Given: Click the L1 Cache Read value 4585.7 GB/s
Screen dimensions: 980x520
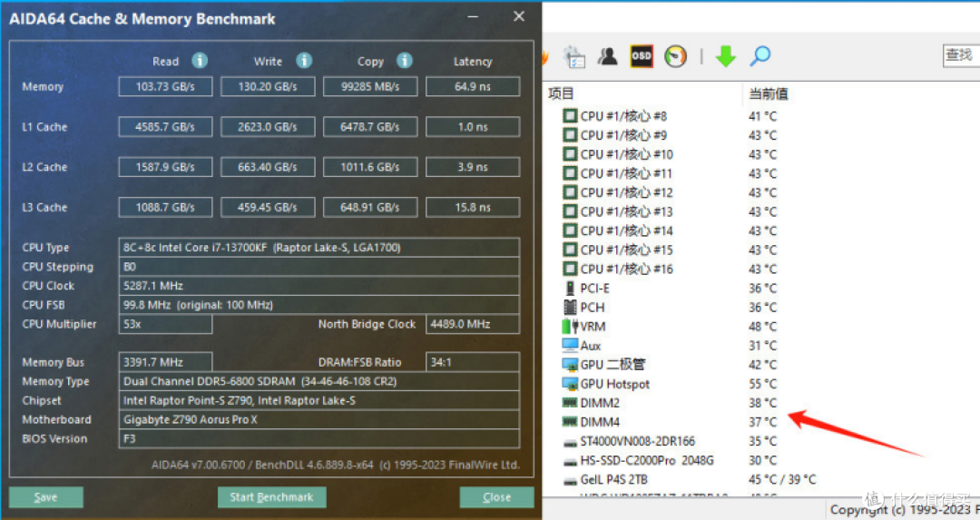Looking at the screenshot, I should [165, 127].
